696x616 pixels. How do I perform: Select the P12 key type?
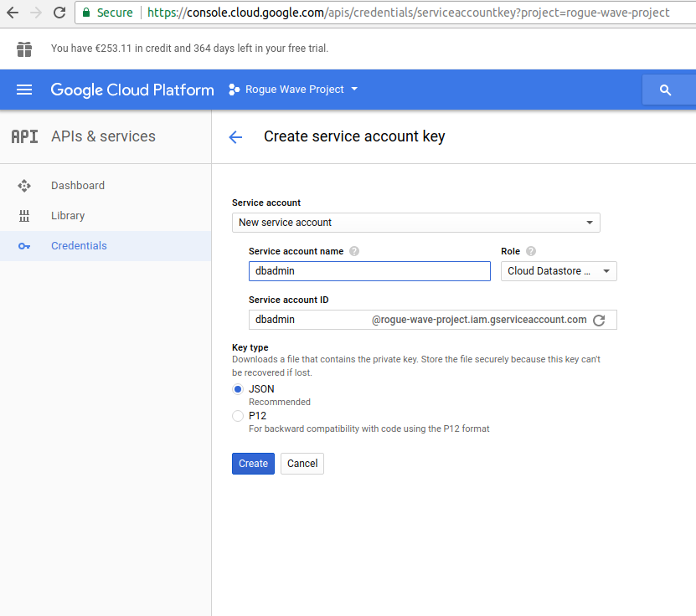click(x=238, y=416)
